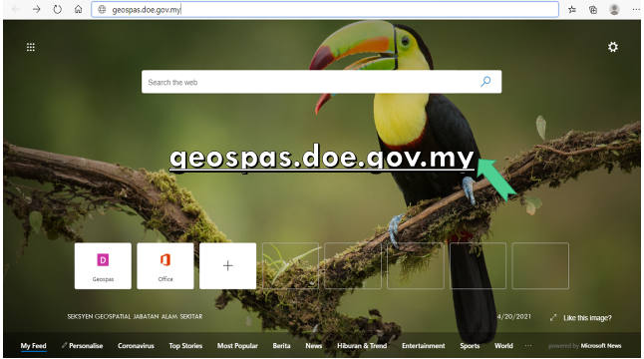644x359 pixels.
Task: Open the app launcher grid icon
Action: point(30,47)
